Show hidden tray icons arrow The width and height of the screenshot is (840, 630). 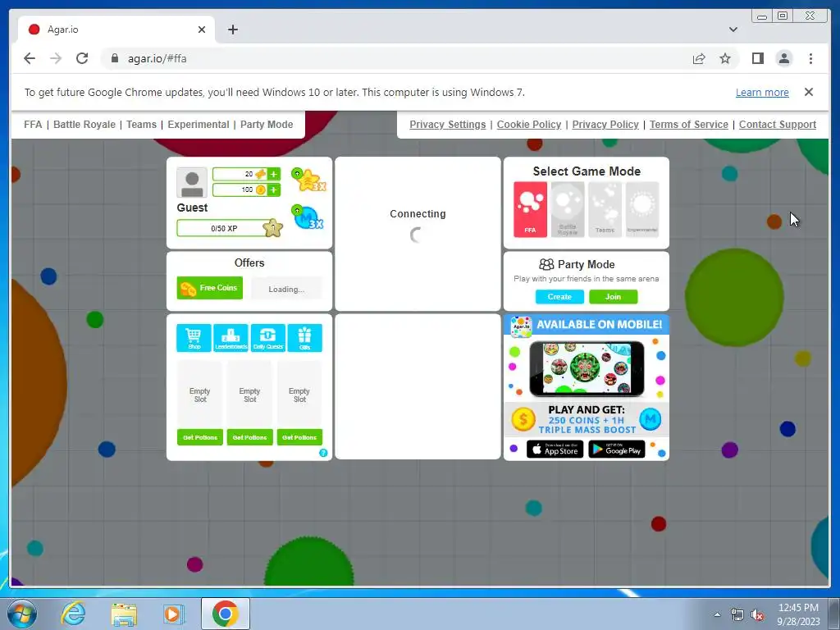coord(717,614)
